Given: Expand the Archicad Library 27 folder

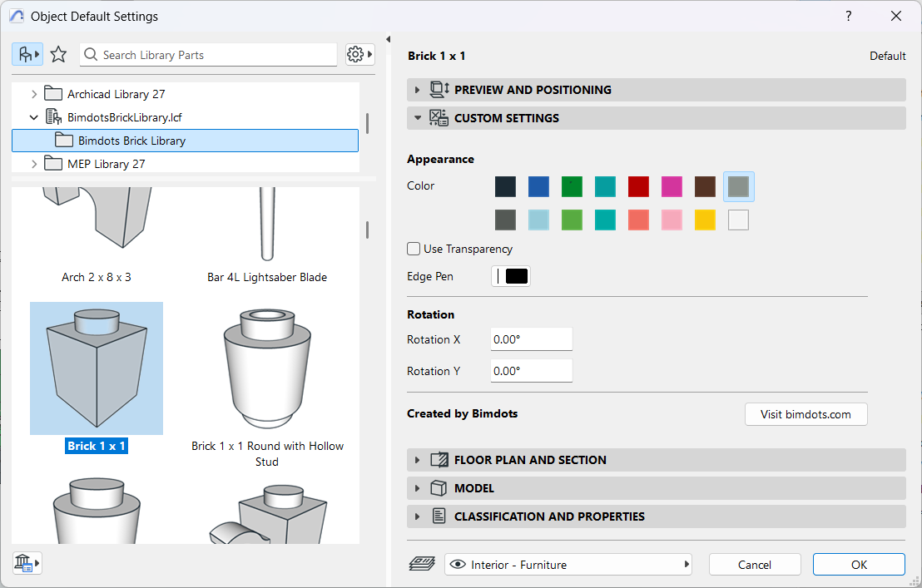Looking at the screenshot, I should (x=34, y=94).
